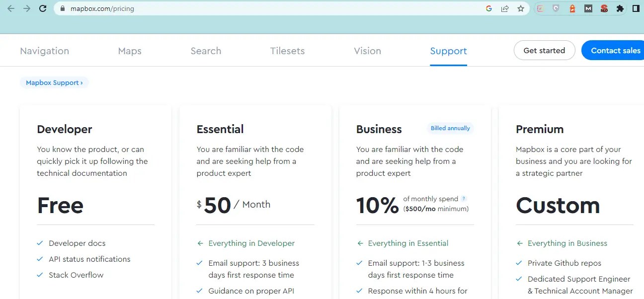Bookmark this page using the star icon
Viewport: 644px width, 299px height.
[x=520, y=8]
